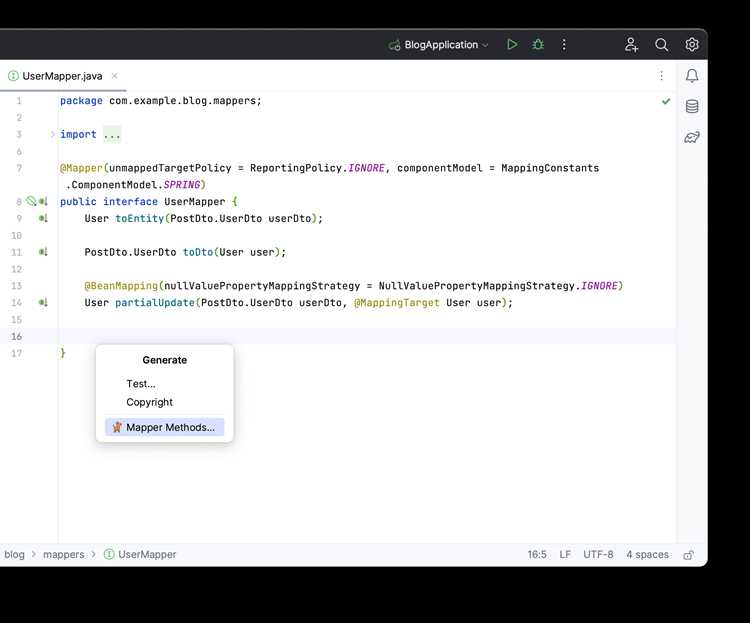Start debugging with the bug icon
The width and height of the screenshot is (750, 623).
538,44
